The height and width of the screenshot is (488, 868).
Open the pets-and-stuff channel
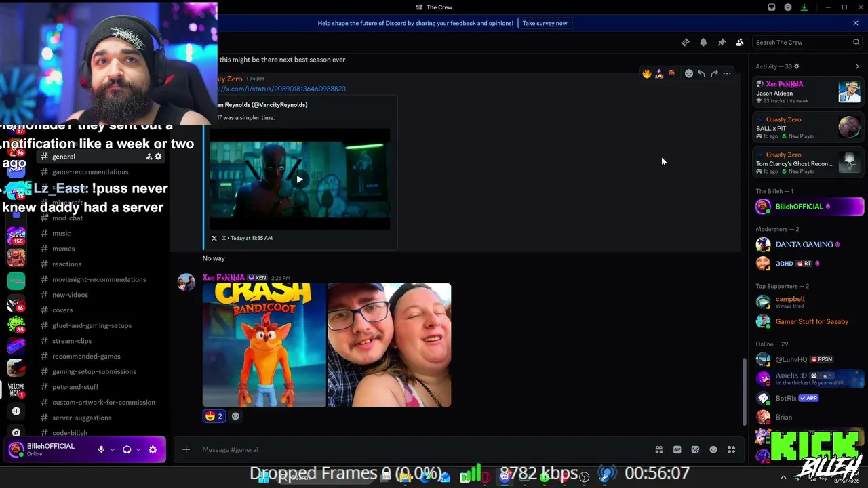[x=100, y=387]
